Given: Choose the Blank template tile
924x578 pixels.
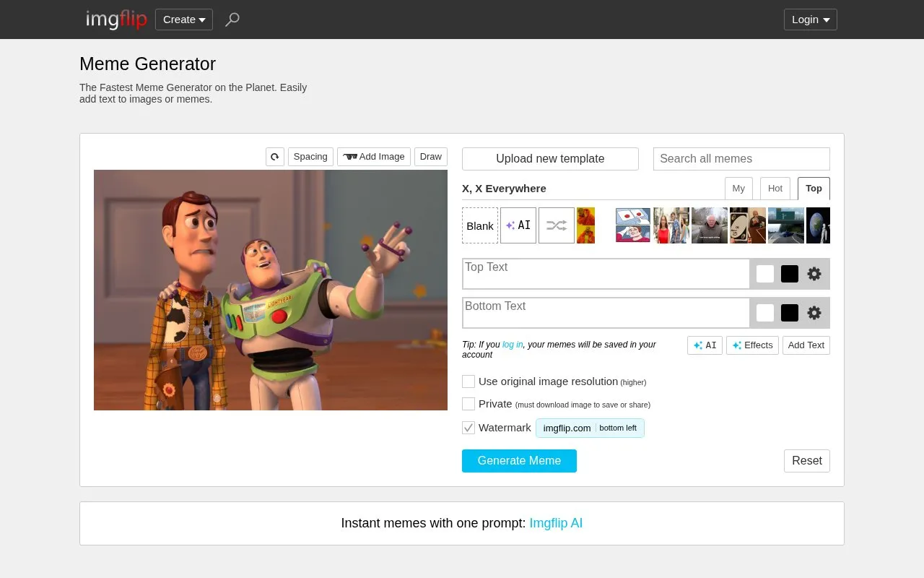Looking at the screenshot, I should pos(480,225).
